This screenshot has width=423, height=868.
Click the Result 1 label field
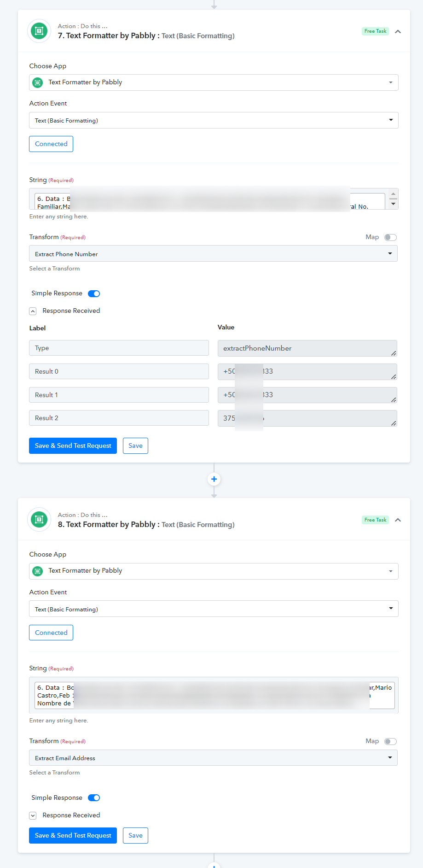point(119,395)
